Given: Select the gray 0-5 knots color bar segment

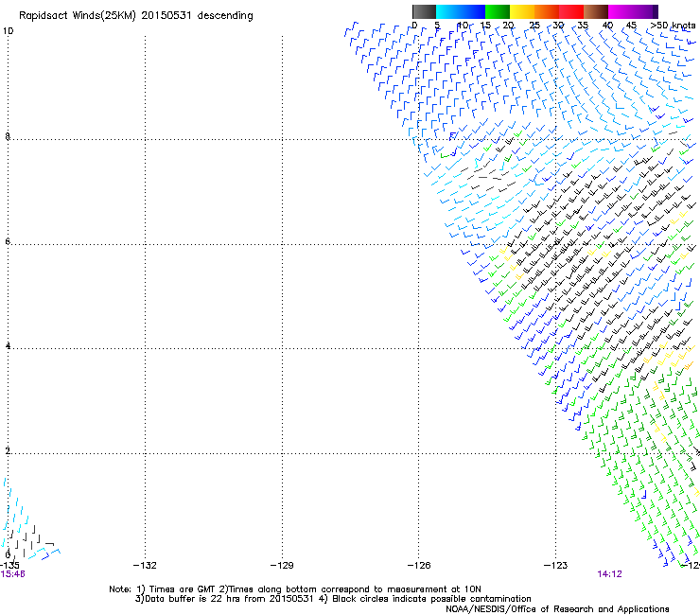Looking at the screenshot, I should point(424,11).
